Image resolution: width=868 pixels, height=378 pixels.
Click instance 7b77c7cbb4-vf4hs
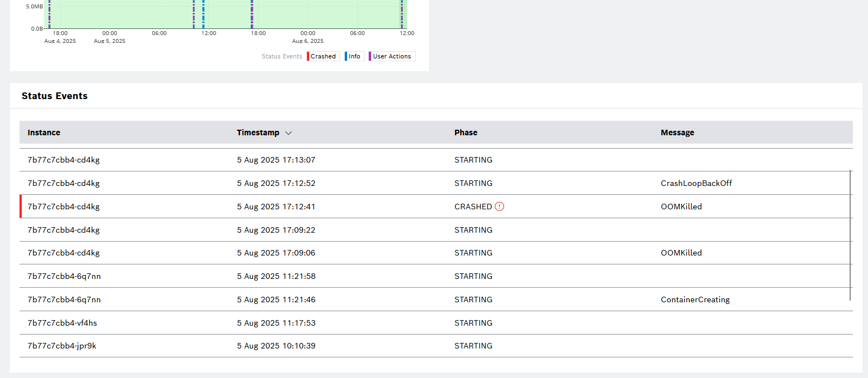click(62, 323)
